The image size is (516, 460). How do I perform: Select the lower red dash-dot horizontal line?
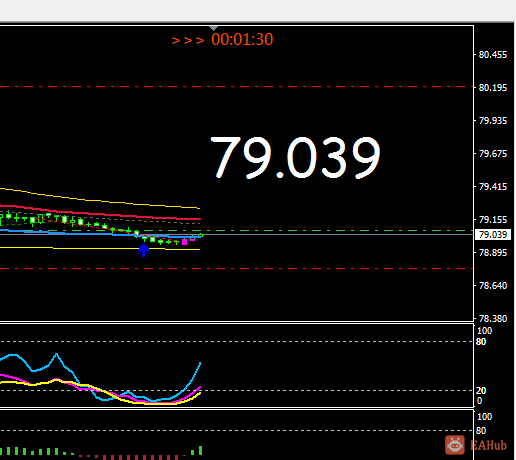click(237, 269)
